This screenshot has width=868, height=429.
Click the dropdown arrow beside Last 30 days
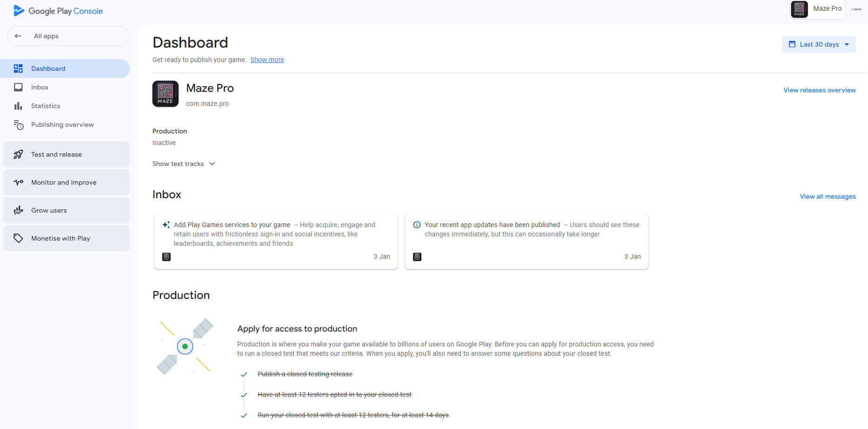tap(847, 44)
